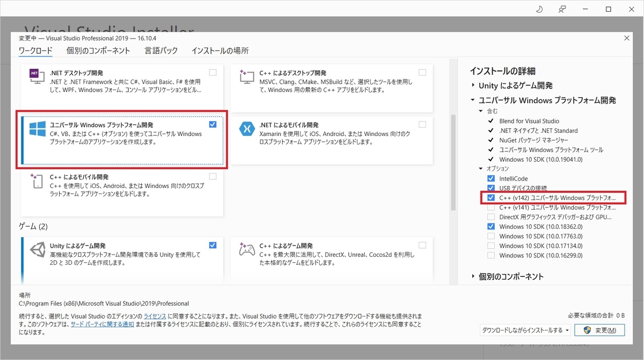Viewport: 644px width, 360px height.
Task: Uncheck Windows 10 SDK (10.0.18362.0)
Action: [x=491, y=227]
